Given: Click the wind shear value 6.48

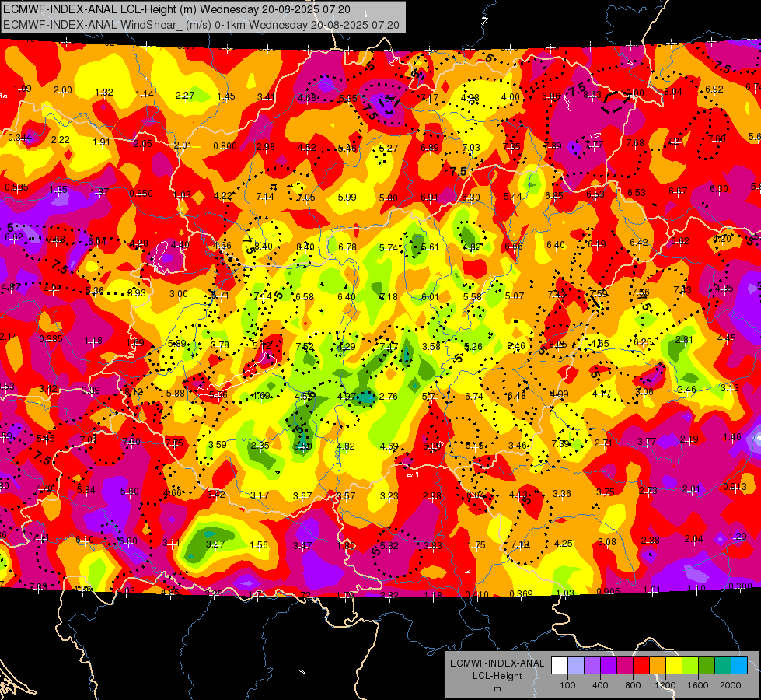Looking at the screenshot, I should tap(516, 395).
